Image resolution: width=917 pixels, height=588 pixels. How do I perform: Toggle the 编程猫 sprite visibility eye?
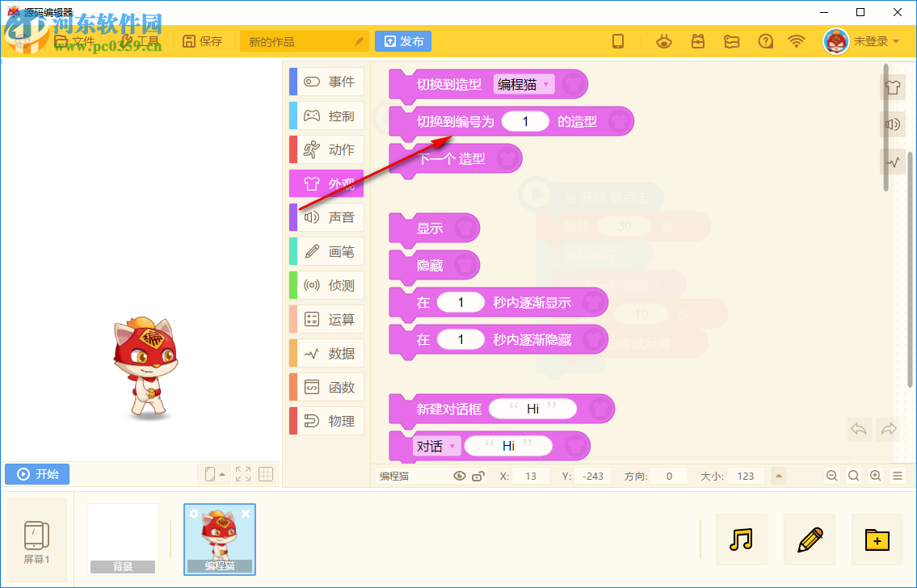click(459, 476)
